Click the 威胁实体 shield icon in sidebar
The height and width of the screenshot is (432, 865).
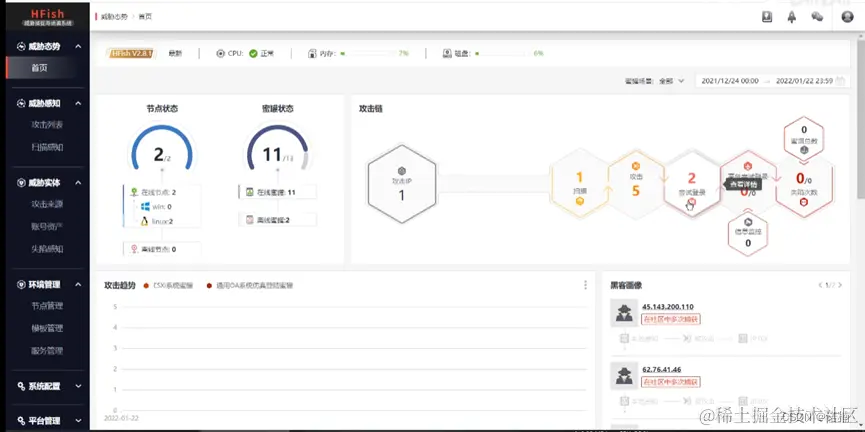[x=21, y=183]
